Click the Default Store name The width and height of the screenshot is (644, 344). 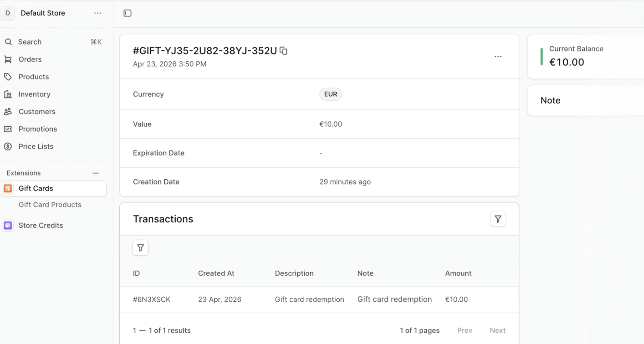(43, 13)
